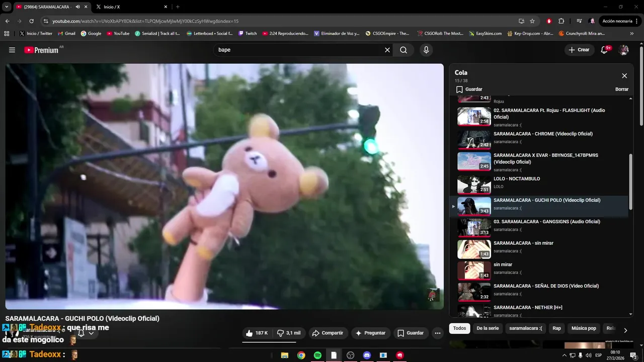Click the page vertical scrollbar
This screenshot has height=362, width=644.
coord(641,85)
